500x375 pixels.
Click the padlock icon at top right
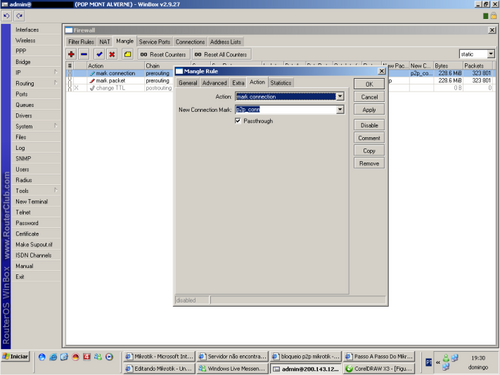(x=493, y=16)
